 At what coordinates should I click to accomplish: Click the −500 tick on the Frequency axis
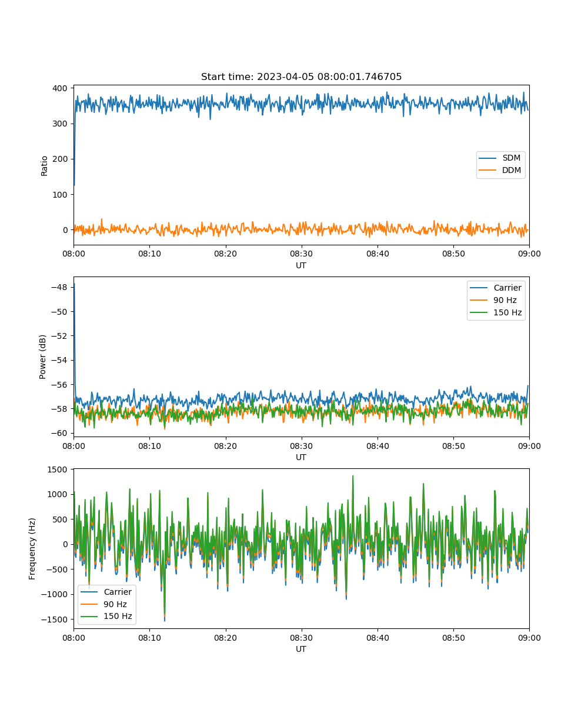tap(57, 570)
